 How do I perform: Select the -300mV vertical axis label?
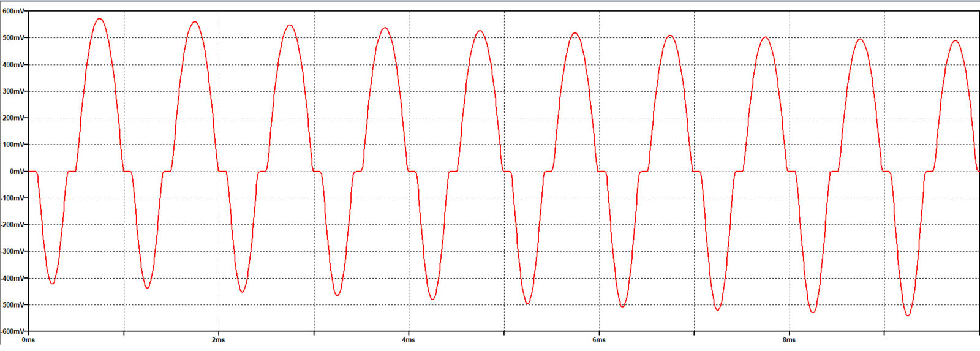pos(12,251)
